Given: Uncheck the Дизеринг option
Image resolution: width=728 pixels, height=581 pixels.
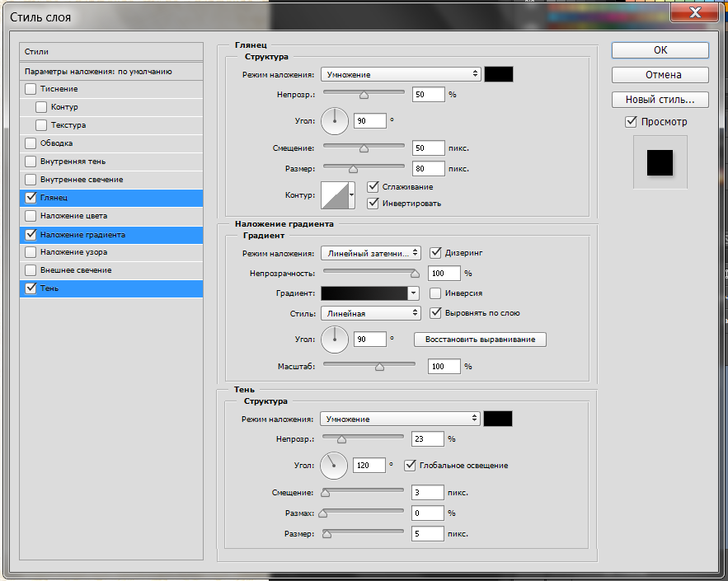Looking at the screenshot, I should [x=435, y=253].
